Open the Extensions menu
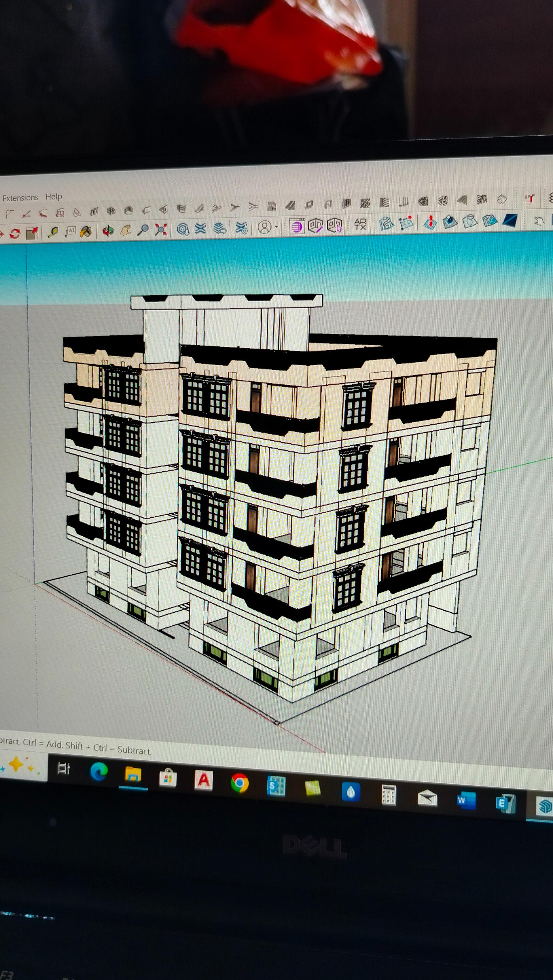The width and height of the screenshot is (553, 980). click(x=20, y=197)
